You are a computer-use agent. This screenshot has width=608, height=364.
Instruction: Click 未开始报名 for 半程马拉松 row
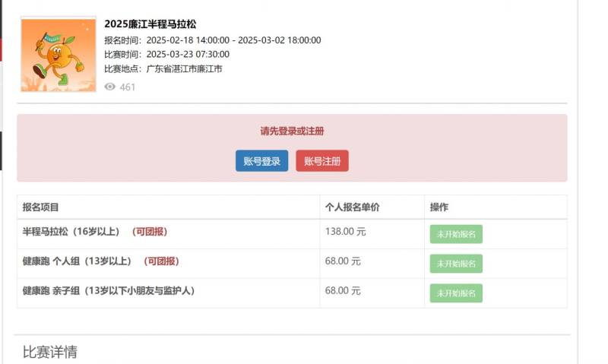pos(456,234)
